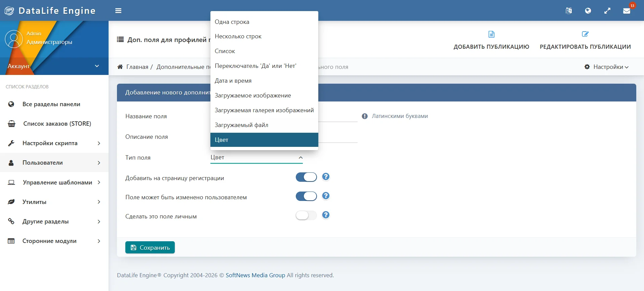Toggle 'Поле может быть изменено пользователем'
Image resolution: width=644 pixels, height=291 pixels.
coord(306,196)
